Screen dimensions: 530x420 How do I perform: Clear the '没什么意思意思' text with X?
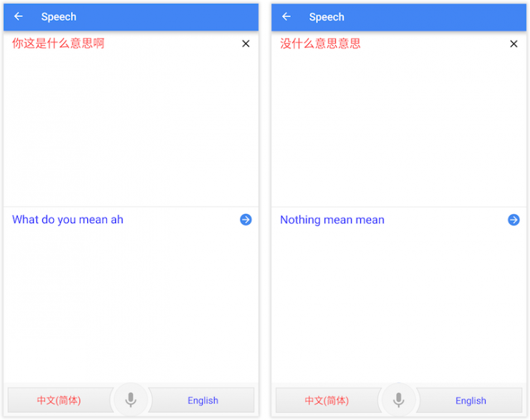pos(514,44)
